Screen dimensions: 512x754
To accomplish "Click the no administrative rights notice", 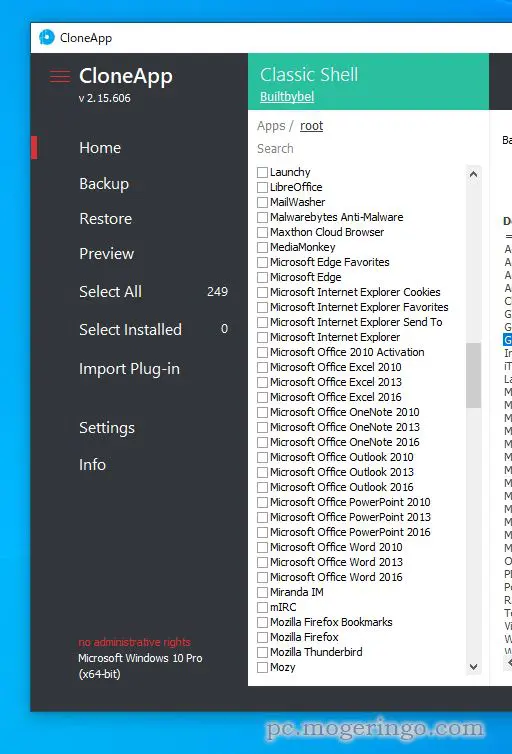I will tap(135, 642).
